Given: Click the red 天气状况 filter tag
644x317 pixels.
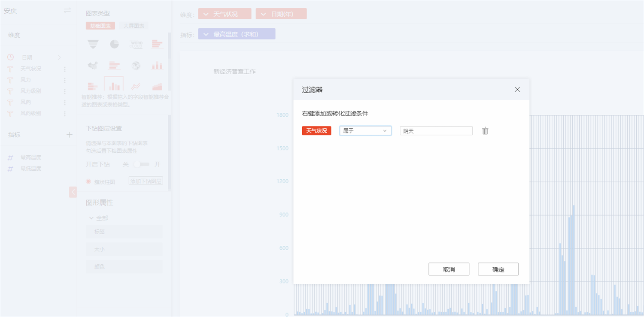Looking at the screenshot, I should coord(316,131).
